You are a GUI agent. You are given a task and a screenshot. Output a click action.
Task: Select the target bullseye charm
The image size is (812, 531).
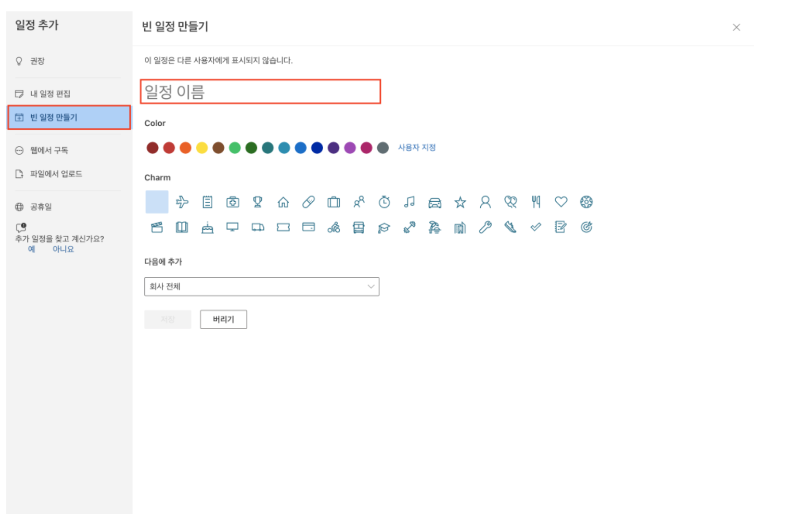[x=586, y=228]
